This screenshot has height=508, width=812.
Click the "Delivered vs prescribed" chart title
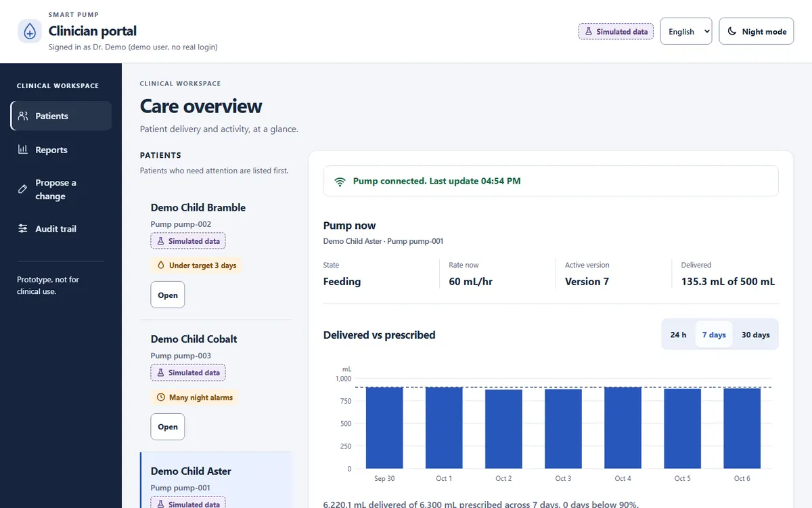[x=380, y=335]
